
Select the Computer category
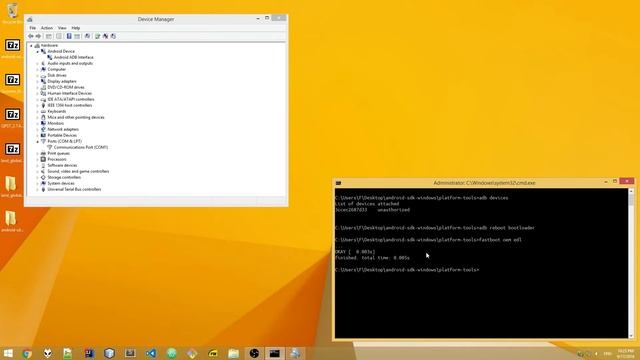[x=56, y=69]
